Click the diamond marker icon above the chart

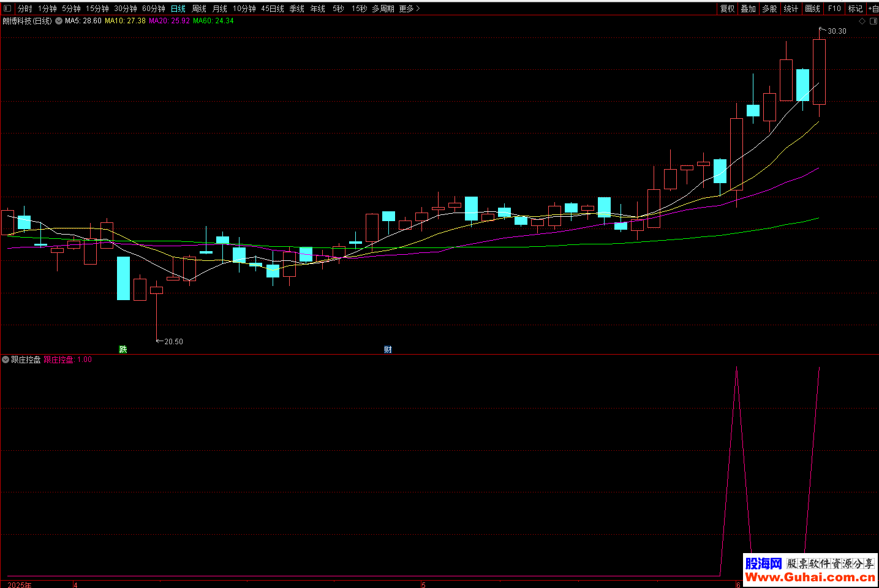click(x=862, y=21)
